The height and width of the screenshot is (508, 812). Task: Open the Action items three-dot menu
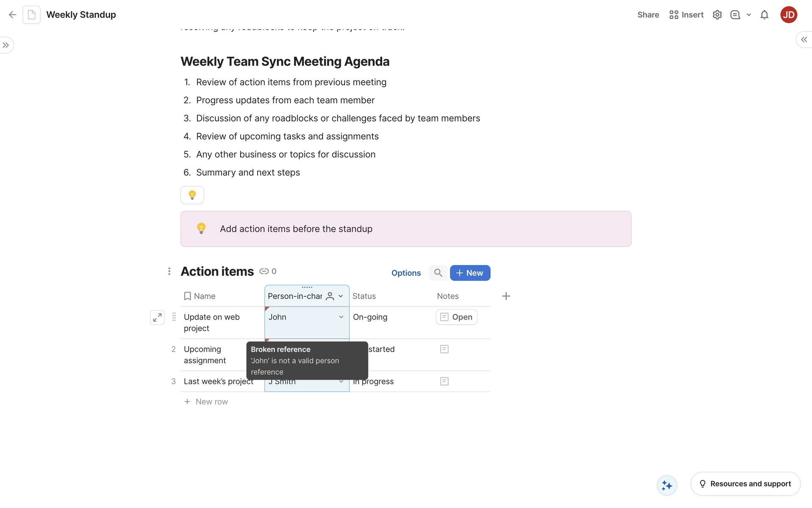click(169, 271)
